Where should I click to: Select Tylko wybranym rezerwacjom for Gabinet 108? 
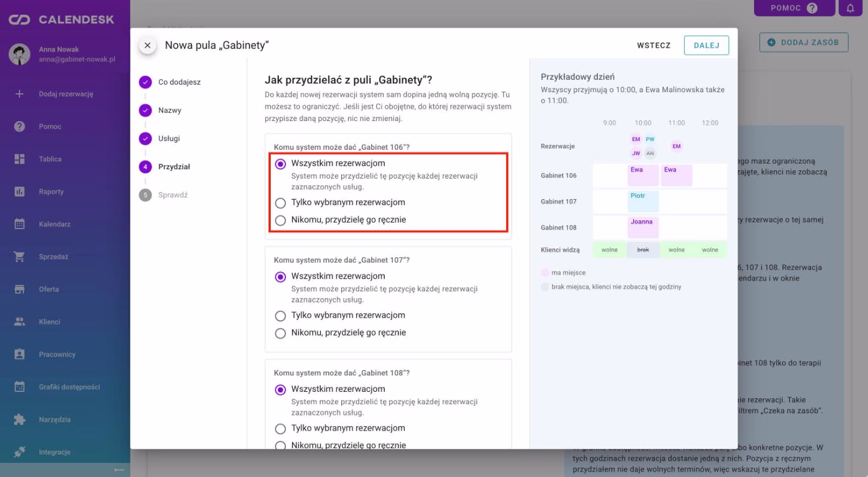[281, 428]
